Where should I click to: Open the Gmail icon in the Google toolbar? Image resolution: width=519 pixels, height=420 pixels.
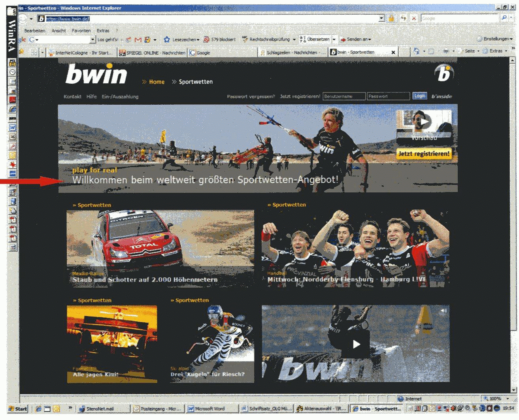pos(138,40)
